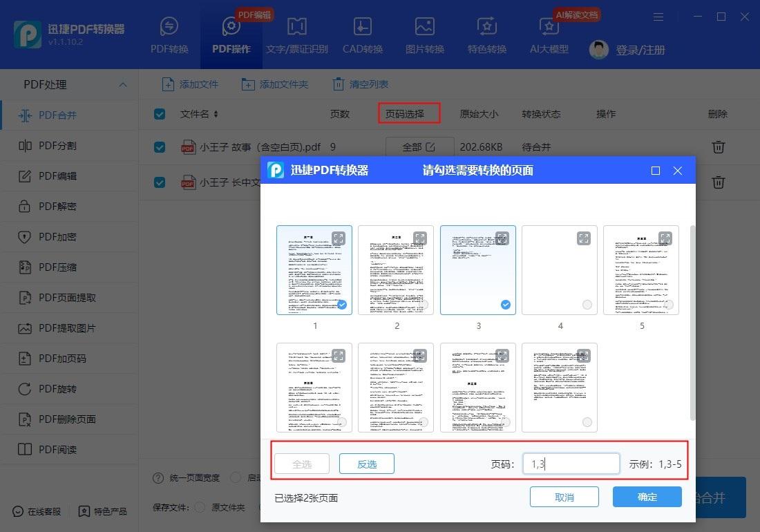Open the 图片转换 tab
The image size is (760, 532).
pos(425,35)
